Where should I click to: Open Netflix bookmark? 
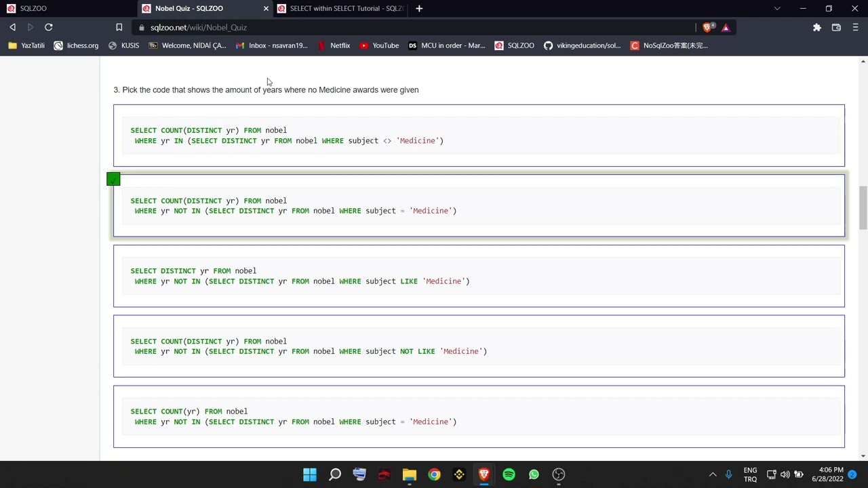point(334,45)
